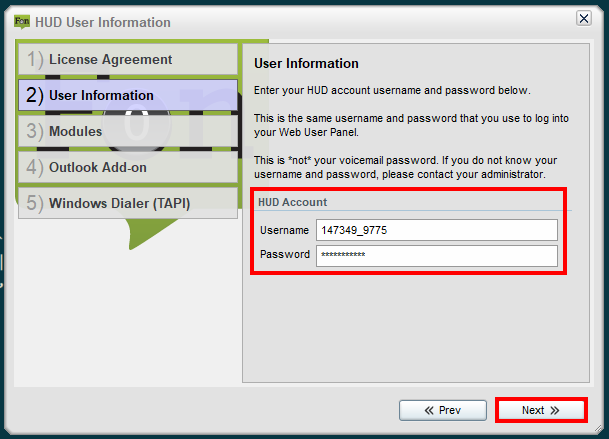The height and width of the screenshot is (439, 609).
Task: Close the HUD User Information dialog
Action: [583, 18]
